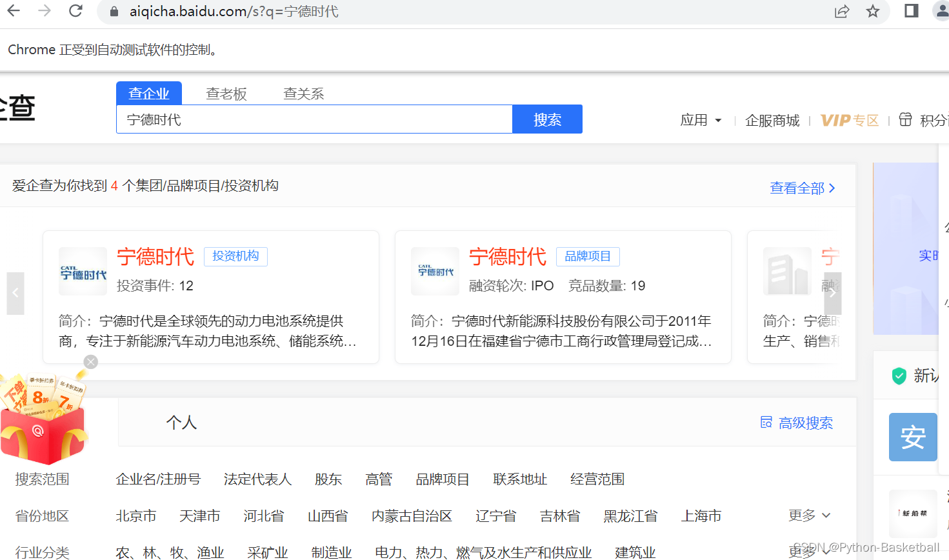Open 宁德时代 investment institution logo
The image size is (949, 560).
[x=83, y=272]
